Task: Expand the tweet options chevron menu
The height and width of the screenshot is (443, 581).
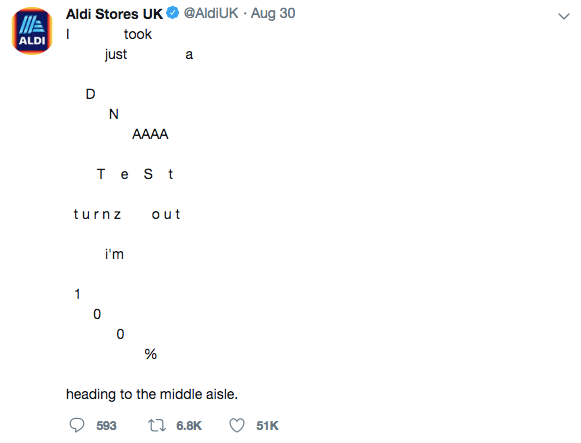Action: 564,16
